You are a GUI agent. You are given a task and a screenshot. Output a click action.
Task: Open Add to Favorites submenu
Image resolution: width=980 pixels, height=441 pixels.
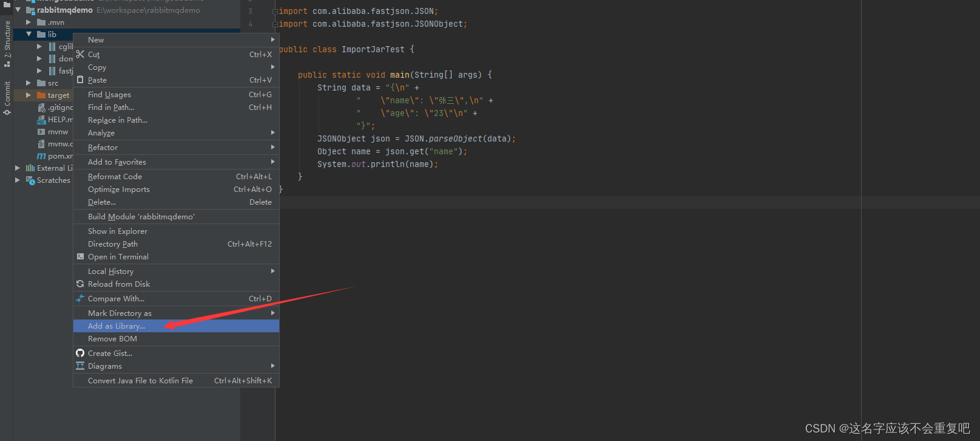pos(176,162)
